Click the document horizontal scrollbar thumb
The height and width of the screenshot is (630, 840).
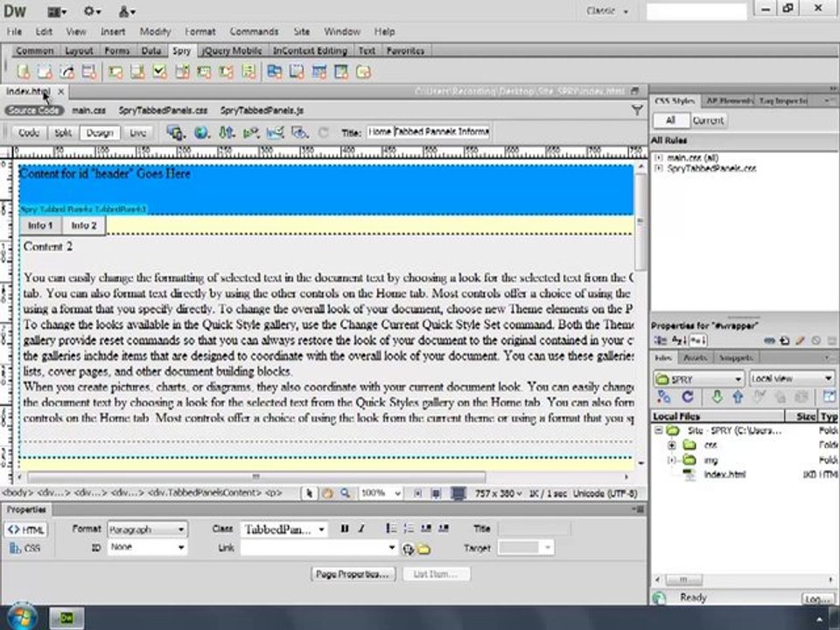[256, 477]
